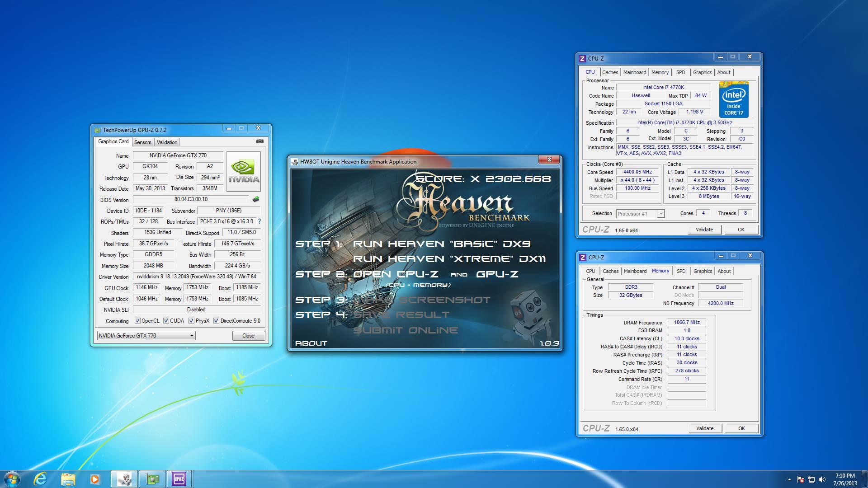Click the GPU-Z screenshot camera icon
The width and height of the screenshot is (868, 488).
pos(259,141)
